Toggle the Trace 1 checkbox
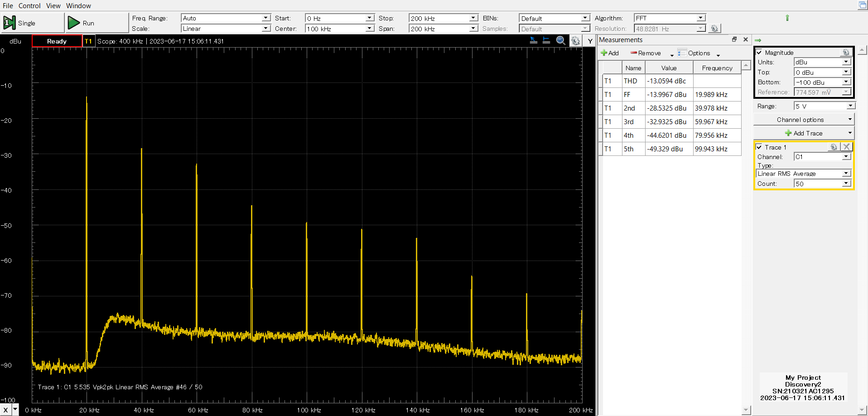 click(x=759, y=147)
